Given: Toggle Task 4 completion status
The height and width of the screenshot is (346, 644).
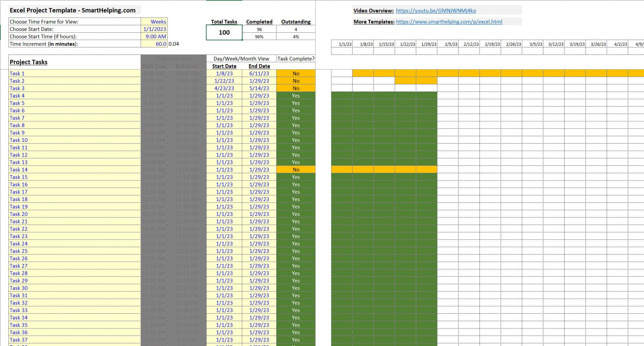Looking at the screenshot, I should (x=295, y=95).
